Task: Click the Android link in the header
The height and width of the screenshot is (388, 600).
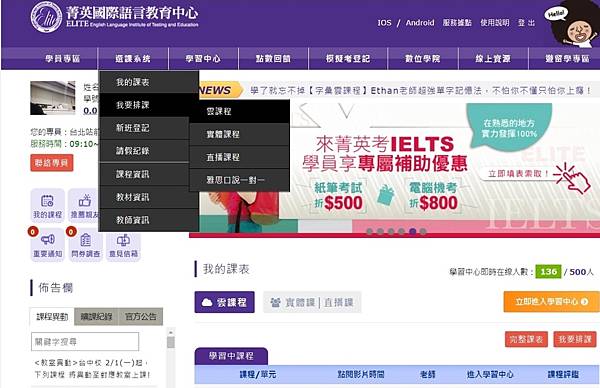Action: 420,23
